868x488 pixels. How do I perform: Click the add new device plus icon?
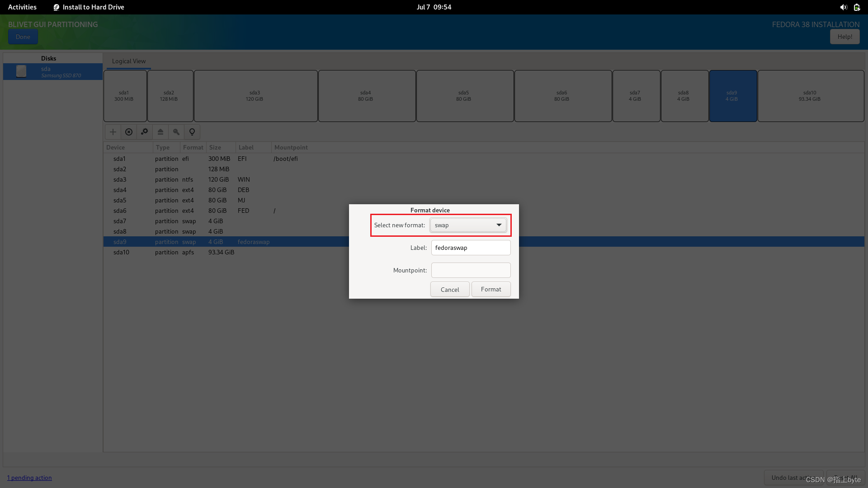(113, 132)
